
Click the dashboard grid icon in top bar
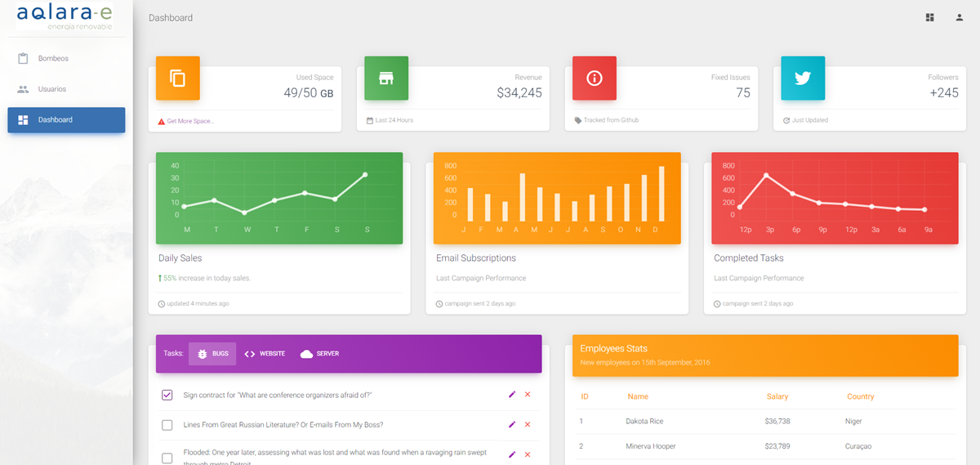(929, 17)
